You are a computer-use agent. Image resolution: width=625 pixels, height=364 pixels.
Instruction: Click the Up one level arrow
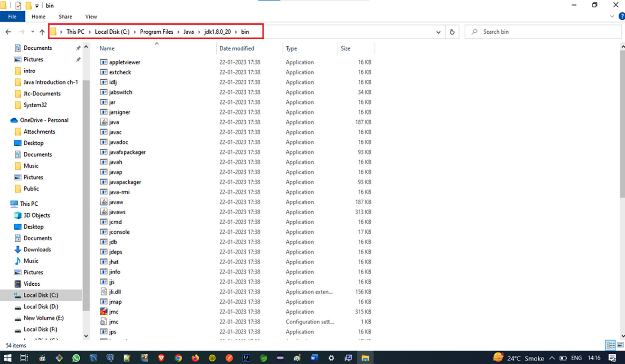coord(42,32)
